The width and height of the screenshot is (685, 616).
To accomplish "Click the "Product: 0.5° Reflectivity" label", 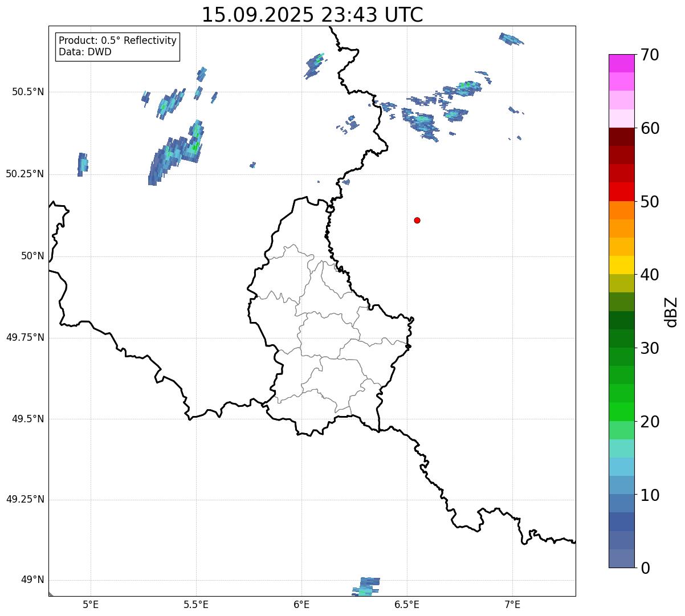I will 117,40.
